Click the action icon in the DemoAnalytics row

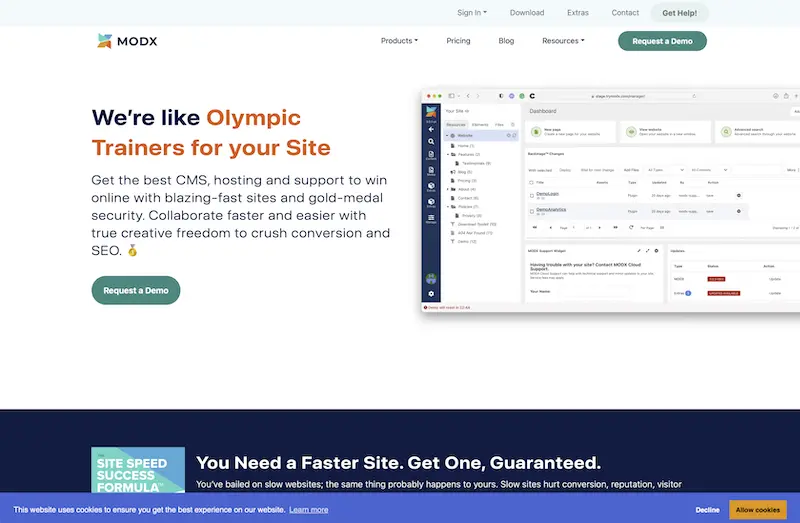point(739,211)
